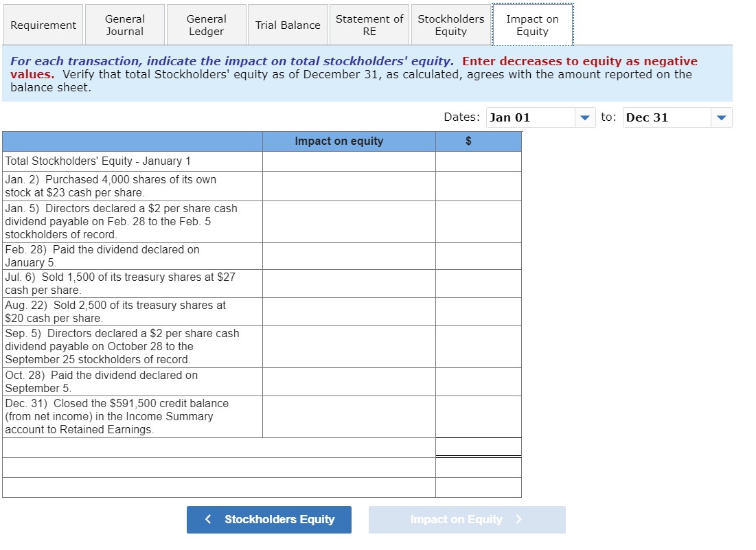Click the first total amount cell below the table
This screenshot has width=756, height=550.
point(479,447)
